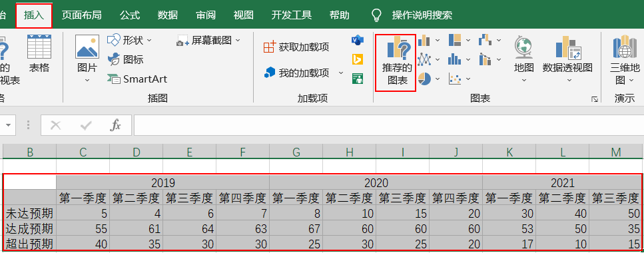Expand the 我的加载项 dropdown arrow

[x=341, y=73]
